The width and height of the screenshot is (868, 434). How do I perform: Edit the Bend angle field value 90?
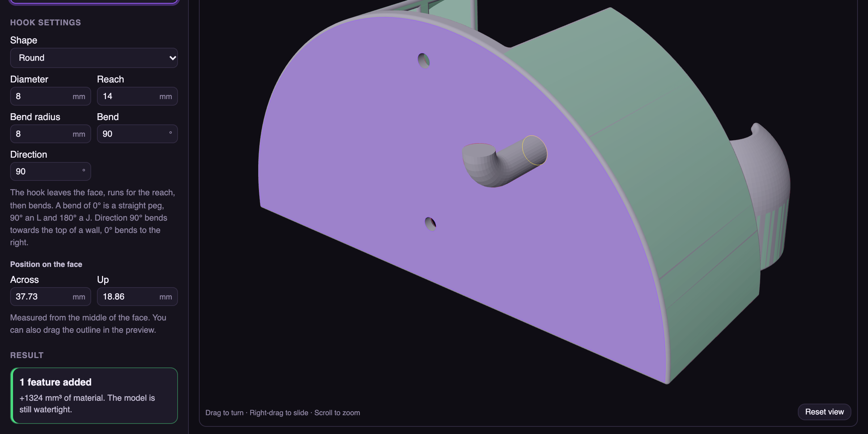pos(137,134)
